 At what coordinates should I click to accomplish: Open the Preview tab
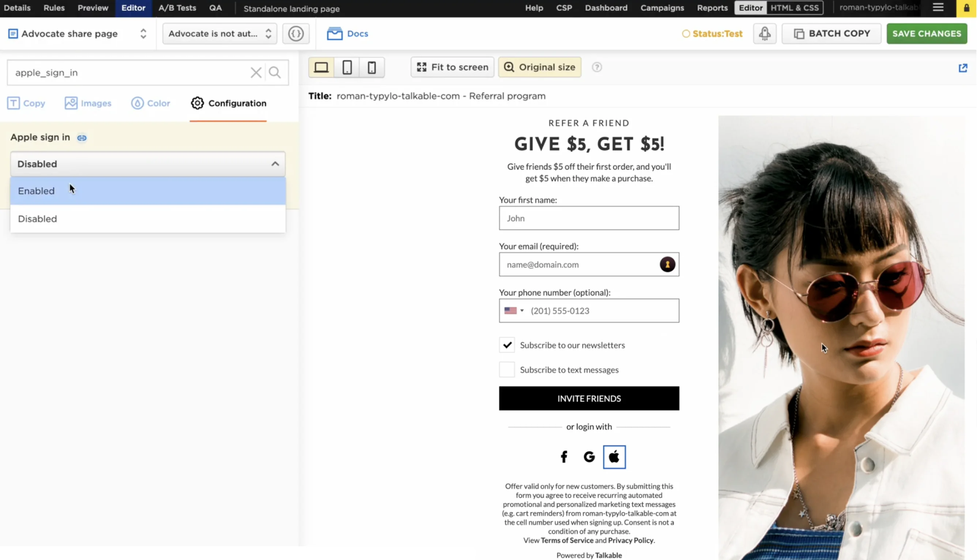tap(93, 8)
